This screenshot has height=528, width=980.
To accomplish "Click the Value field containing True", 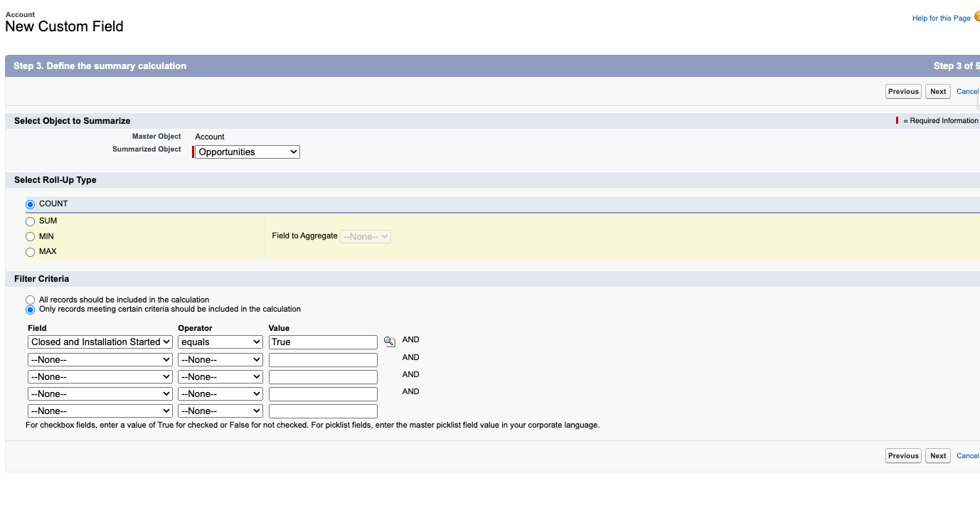I will (x=323, y=342).
